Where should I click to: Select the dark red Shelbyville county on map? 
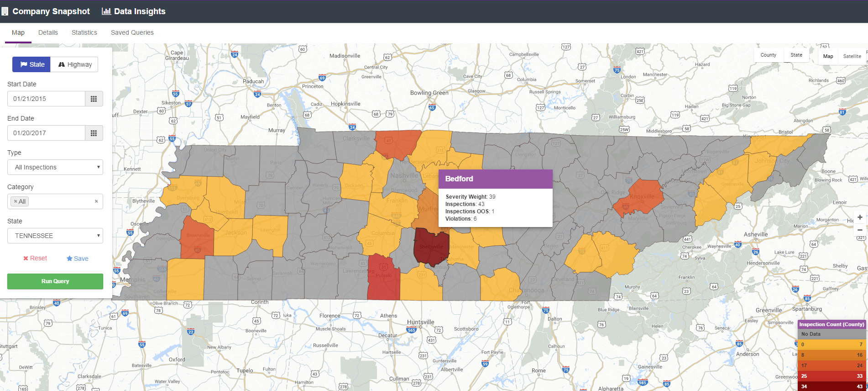pos(431,247)
